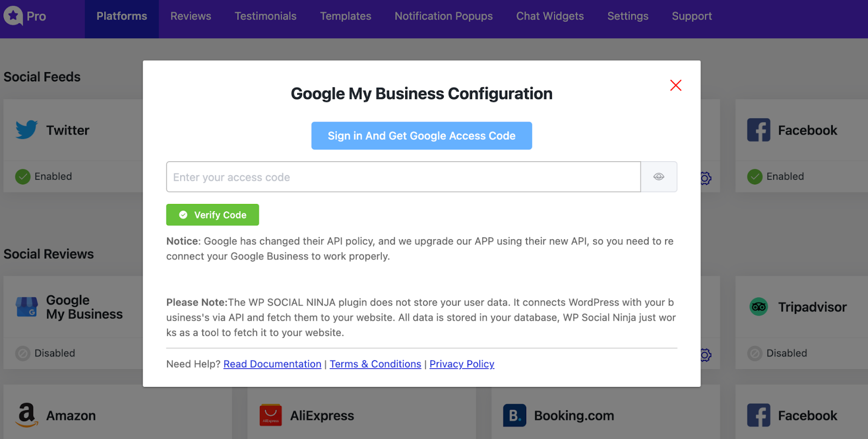The image size is (868, 439).
Task: Open the Terms & Conditions link
Action: click(x=375, y=364)
